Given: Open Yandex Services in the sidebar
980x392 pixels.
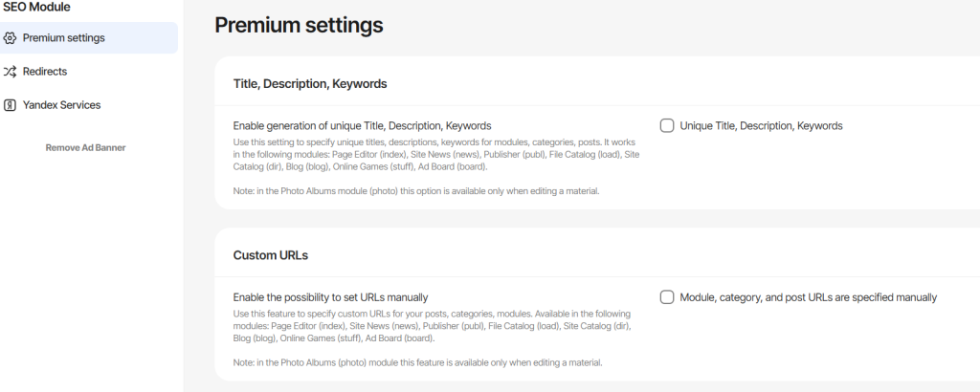Looking at the screenshot, I should click(88, 105).
